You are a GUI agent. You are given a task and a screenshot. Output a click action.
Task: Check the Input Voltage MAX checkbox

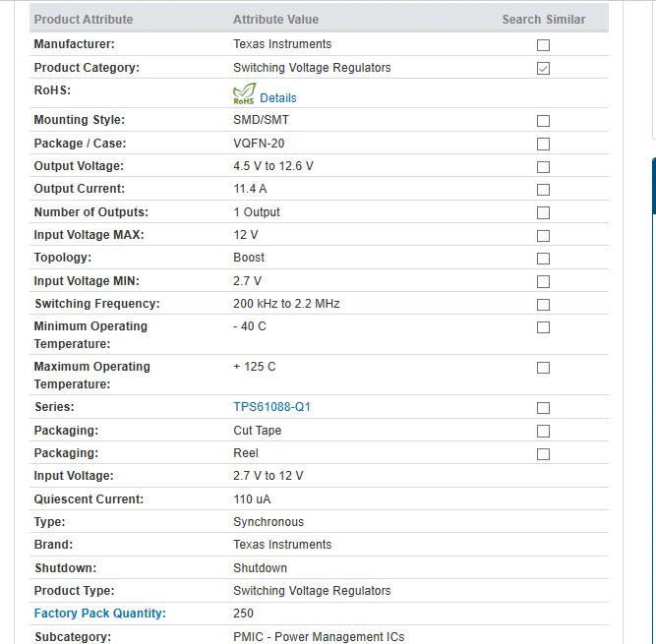543,236
